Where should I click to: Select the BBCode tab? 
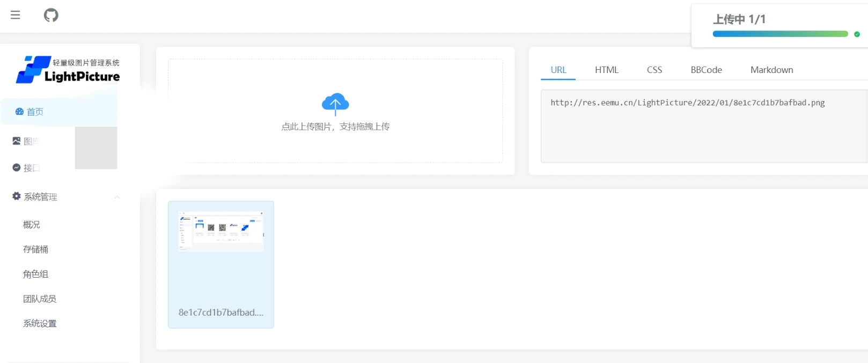[x=707, y=70]
